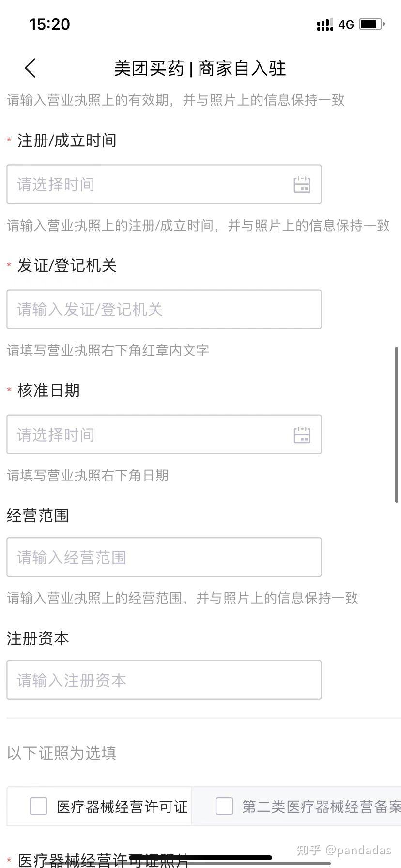Open the 注册/成立时间 date picker field
The width and height of the screenshot is (401, 868).
164,184
